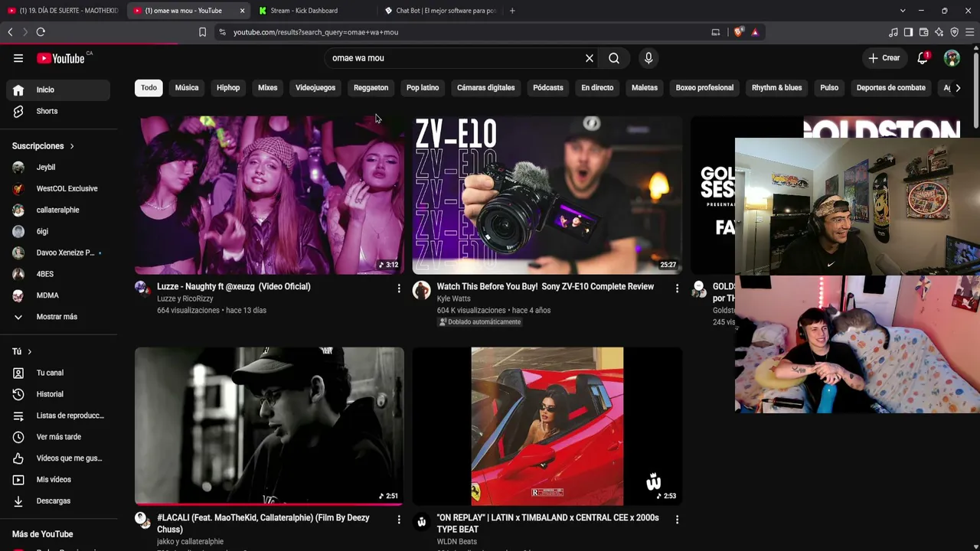The height and width of the screenshot is (551, 980).
Task: Select the Pódcasts filter chip
Action: click(548, 88)
